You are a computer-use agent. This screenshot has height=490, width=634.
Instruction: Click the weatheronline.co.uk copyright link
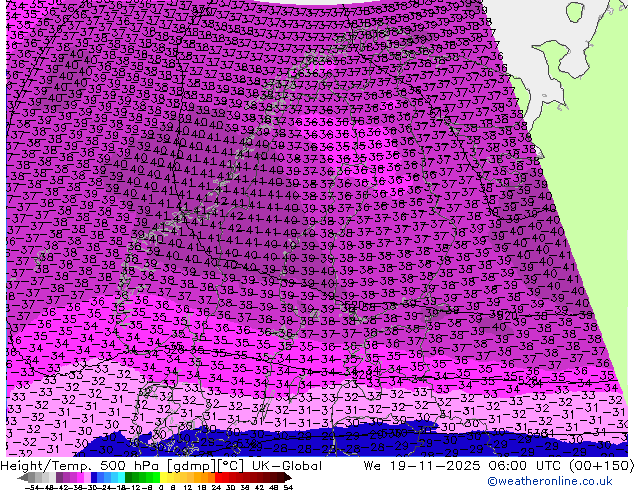pyautogui.click(x=563, y=481)
